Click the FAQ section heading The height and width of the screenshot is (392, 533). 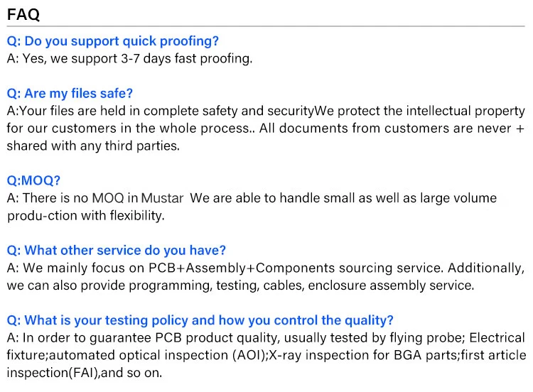[x=23, y=14]
